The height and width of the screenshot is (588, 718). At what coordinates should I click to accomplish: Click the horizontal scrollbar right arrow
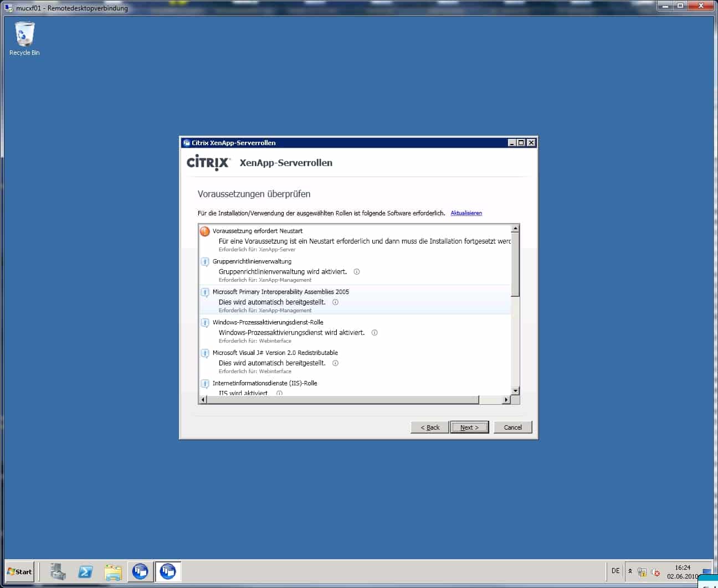[506, 400]
